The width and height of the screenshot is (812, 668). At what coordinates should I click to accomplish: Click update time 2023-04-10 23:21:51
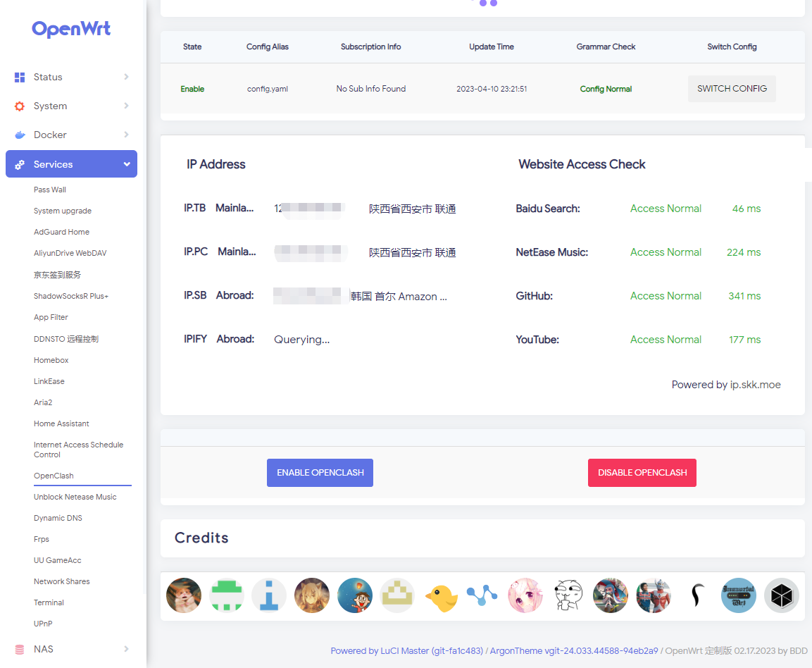click(x=492, y=89)
